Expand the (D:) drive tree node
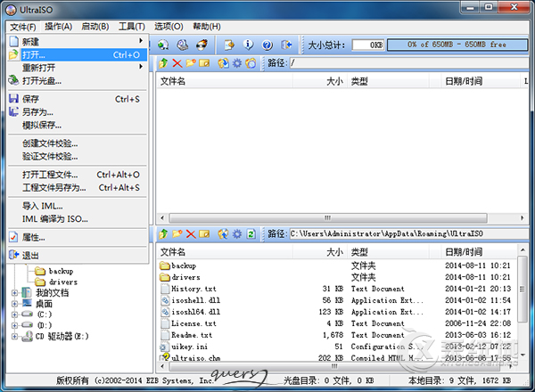 [x=14, y=325]
